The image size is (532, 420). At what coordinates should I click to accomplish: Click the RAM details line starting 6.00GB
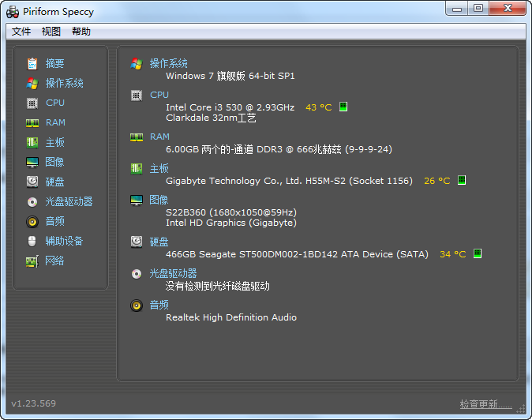coord(279,149)
